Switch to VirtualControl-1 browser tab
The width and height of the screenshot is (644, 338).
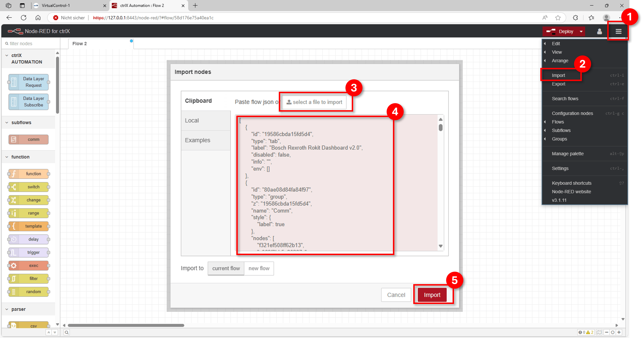(x=70, y=5)
